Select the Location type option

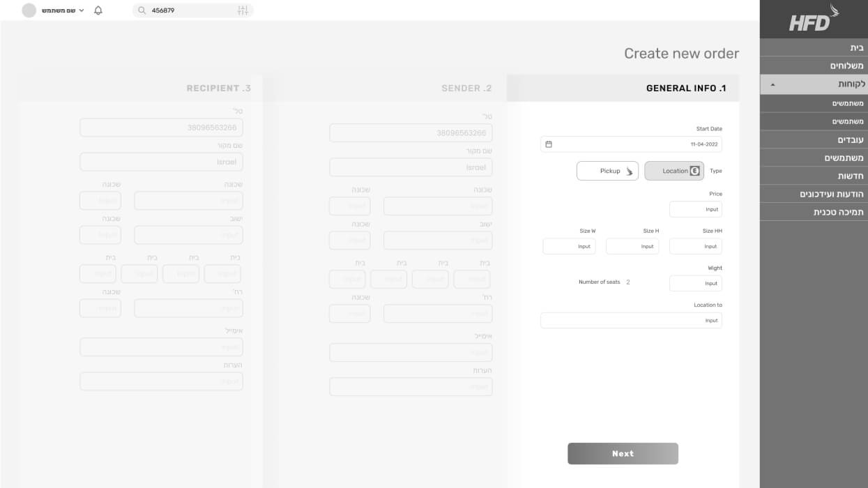click(674, 171)
